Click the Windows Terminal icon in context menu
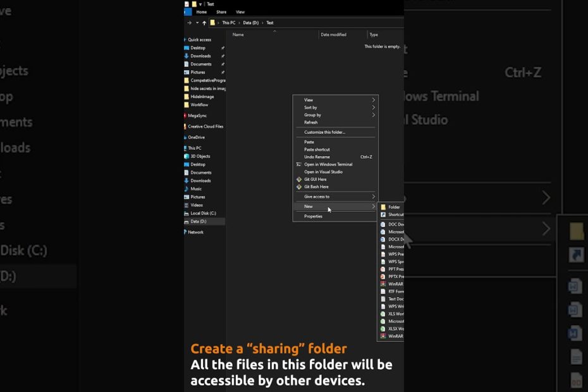Screen dimensions: 588x392 coord(299,164)
